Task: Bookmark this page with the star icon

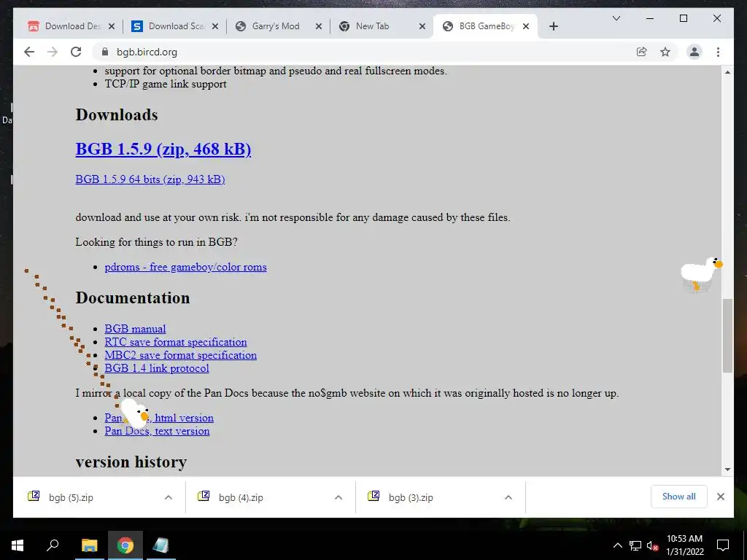Action: pyautogui.click(x=665, y=52)
